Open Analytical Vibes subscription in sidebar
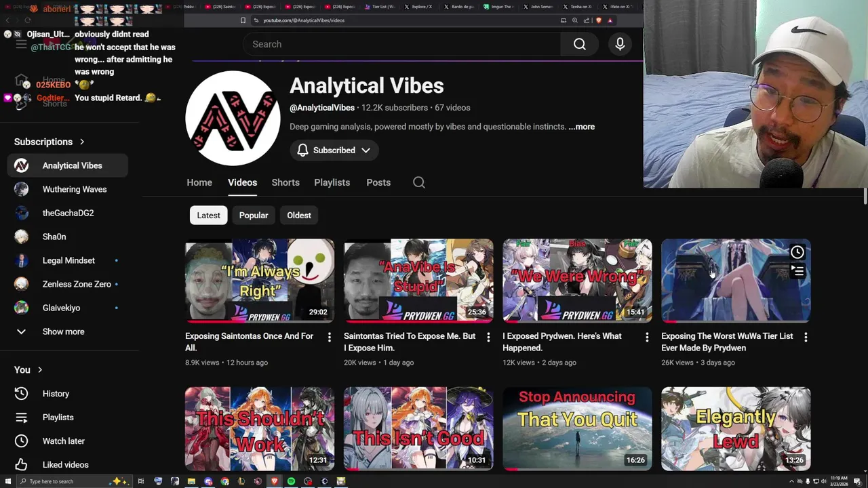This screenshot has width=868, height=488. click(x=68, y=165)
